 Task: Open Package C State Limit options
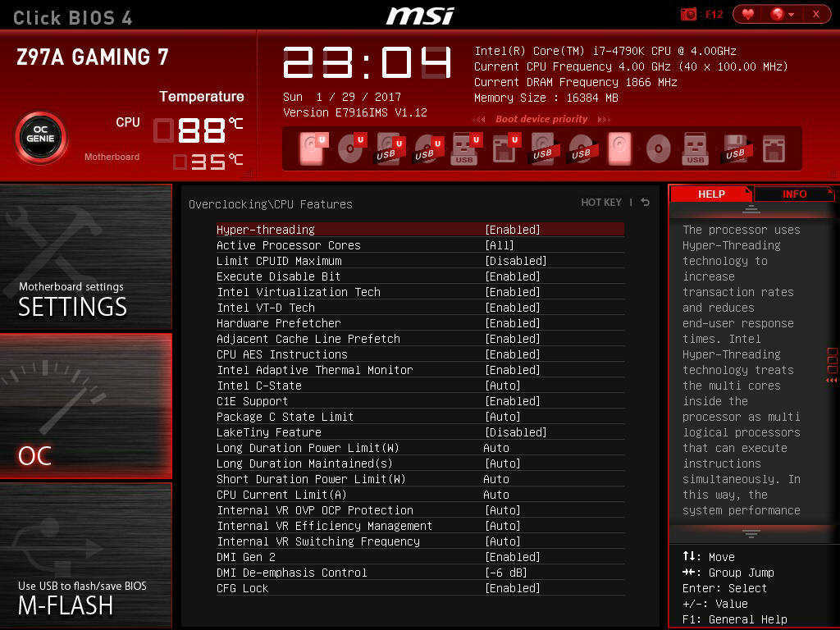point(420,417)
